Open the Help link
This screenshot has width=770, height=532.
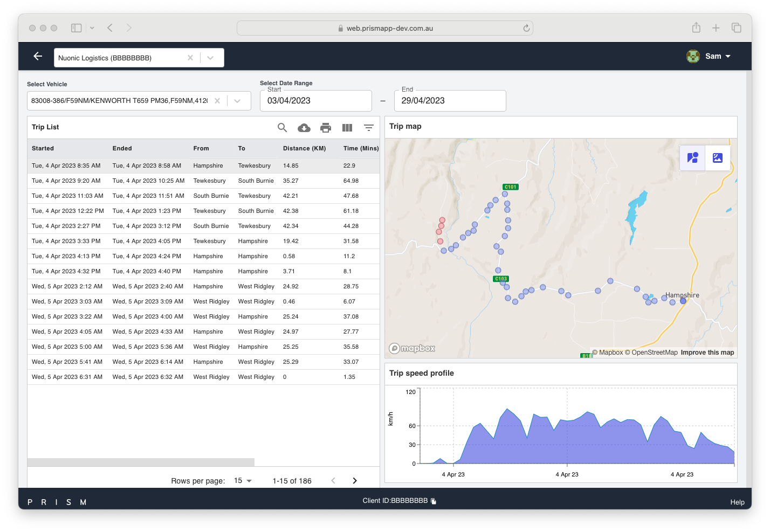[737, 502]
